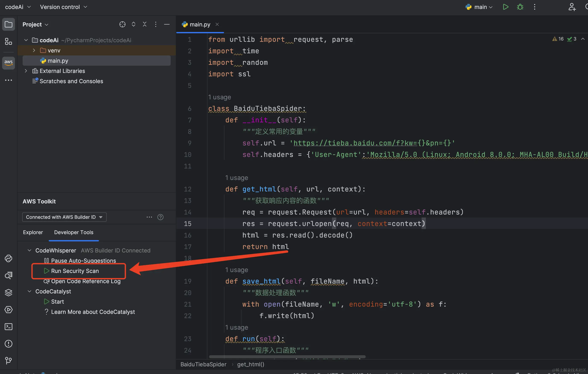Screen dimensions: 588x374
Task: Expand the venv folder
Action: [34, 51]
